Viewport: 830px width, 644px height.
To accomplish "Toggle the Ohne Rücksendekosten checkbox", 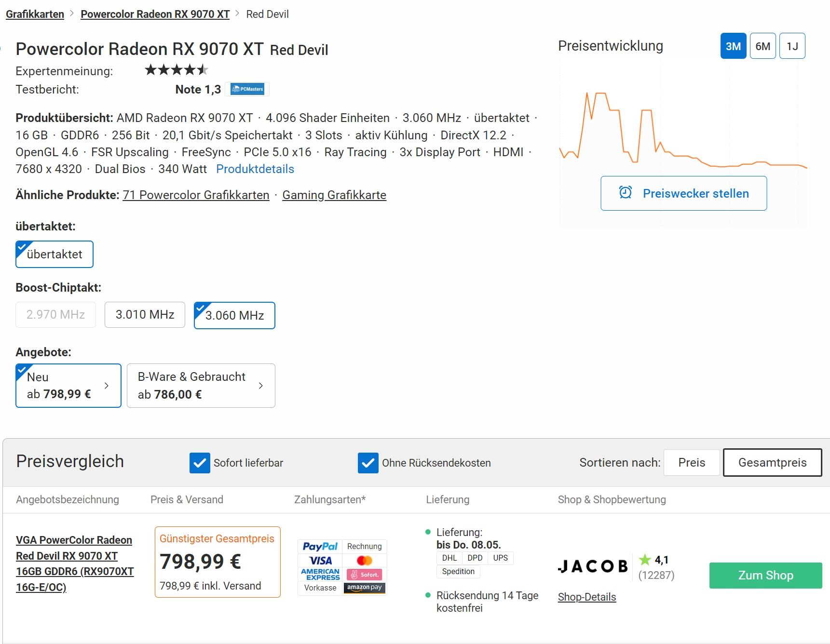I will pyautogui.click(x=368, y=463).
